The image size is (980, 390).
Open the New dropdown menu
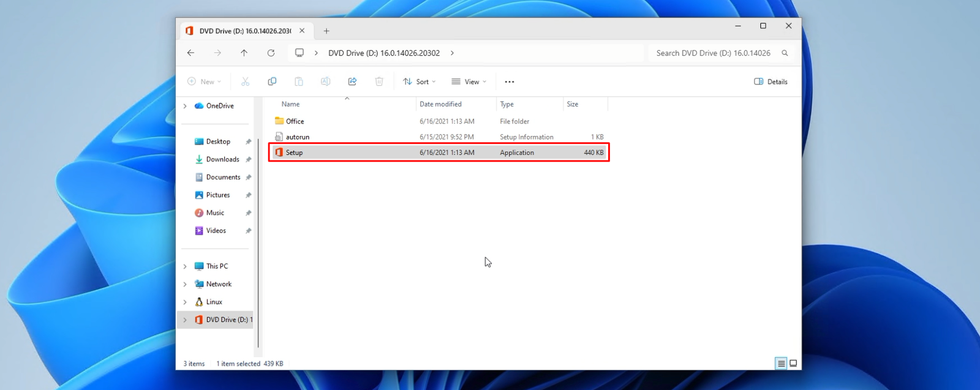tap(204, 81)
